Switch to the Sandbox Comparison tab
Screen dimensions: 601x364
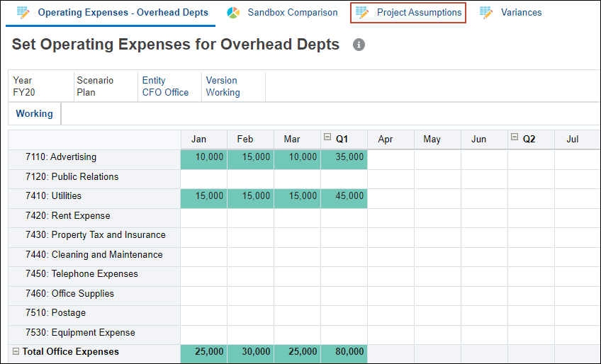coord(292,13)
